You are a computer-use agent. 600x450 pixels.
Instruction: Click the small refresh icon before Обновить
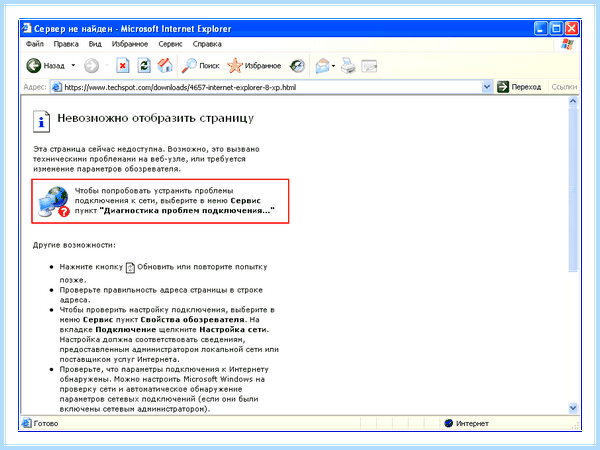130,267
